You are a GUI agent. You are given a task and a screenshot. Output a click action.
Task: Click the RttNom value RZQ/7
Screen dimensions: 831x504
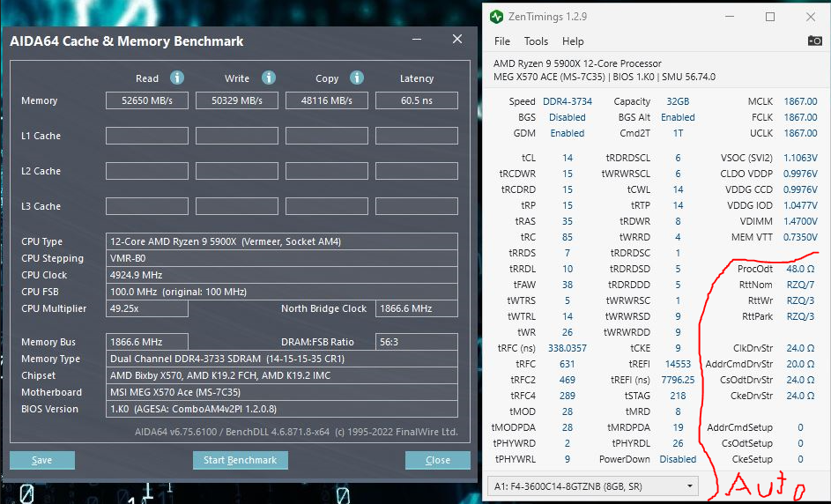click(800, 285)
